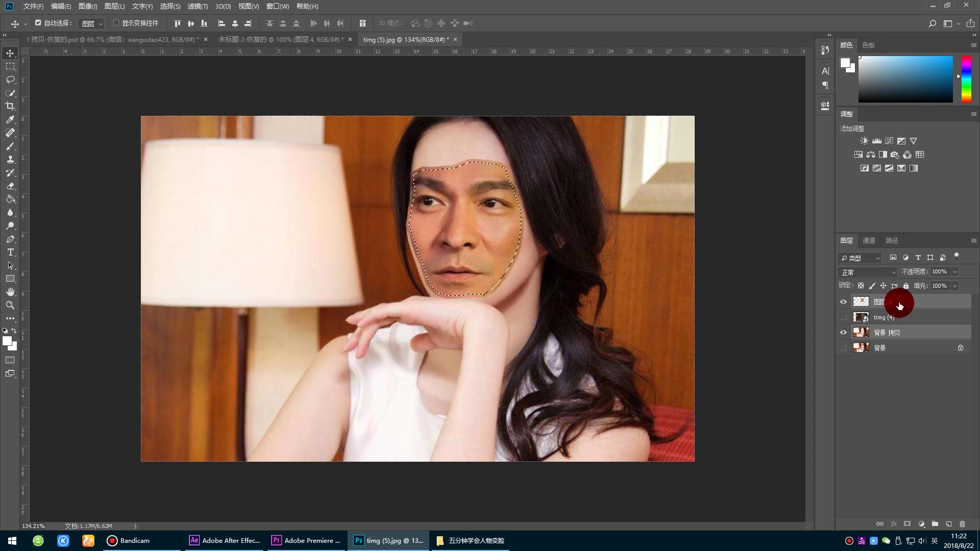Select the Lasso tool

point(10,80)
